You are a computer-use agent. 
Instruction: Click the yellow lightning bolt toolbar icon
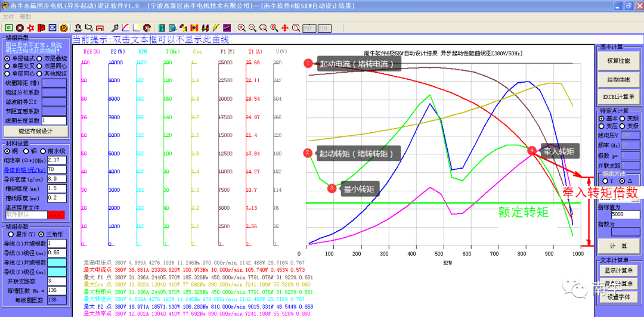216,28
